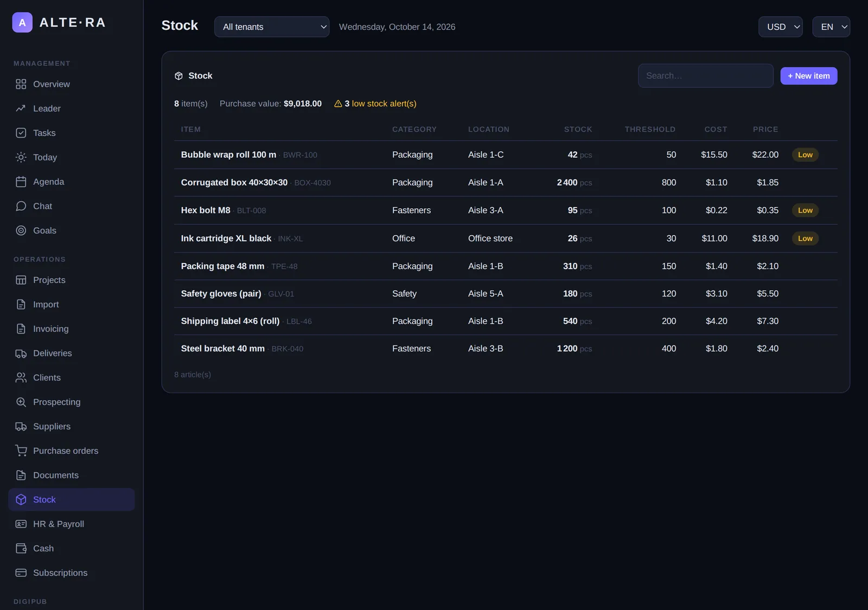The height and width of the screenshot is (610, 868).
Task: Click the purchase value $9,018.00
Action: pyautogui.click(x=303, y=104)
